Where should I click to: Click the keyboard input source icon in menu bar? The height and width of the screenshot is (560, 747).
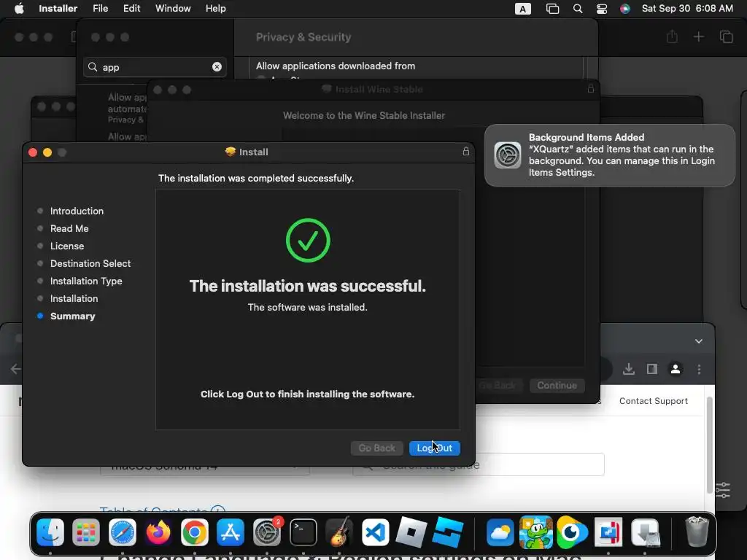[522, 9]
